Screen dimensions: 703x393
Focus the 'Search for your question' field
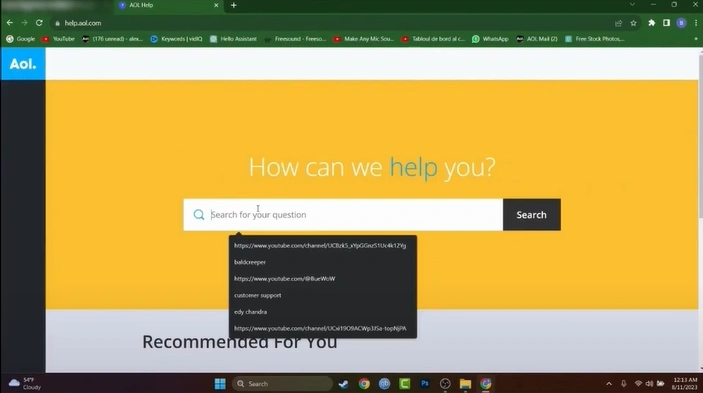343,215
